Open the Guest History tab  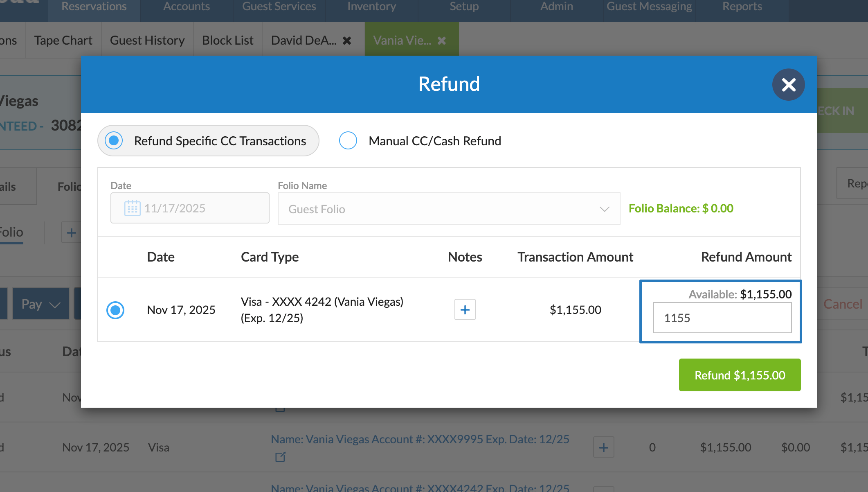(147, 41)
